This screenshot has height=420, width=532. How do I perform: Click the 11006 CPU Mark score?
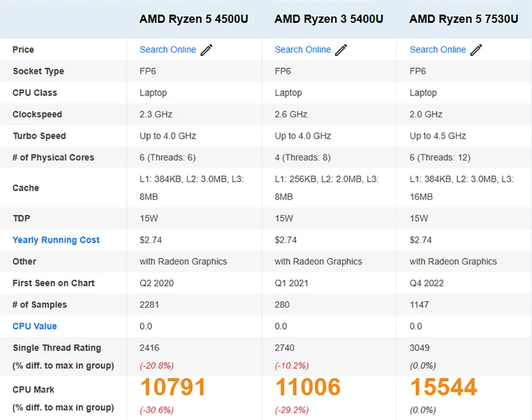point(307,388)
